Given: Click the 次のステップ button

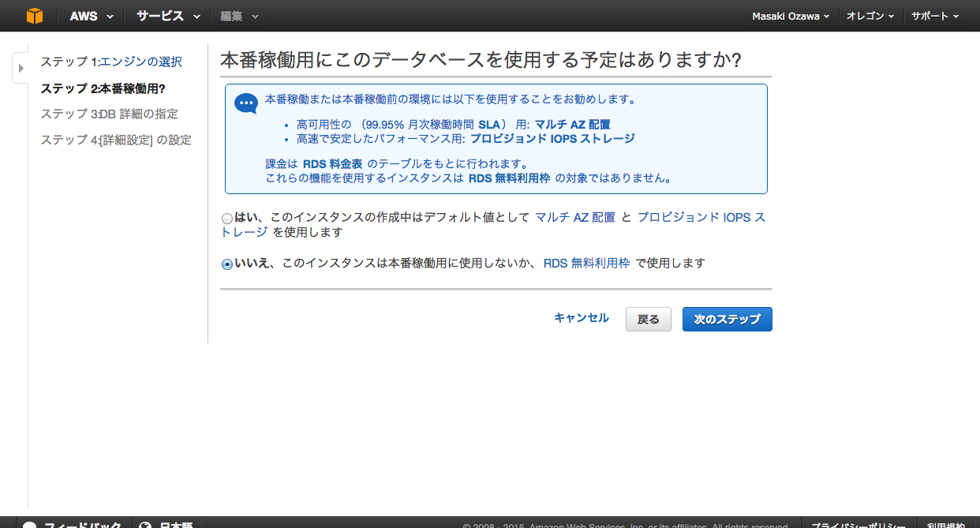Looking at the screenshot, I should click(x=728, y=320).
